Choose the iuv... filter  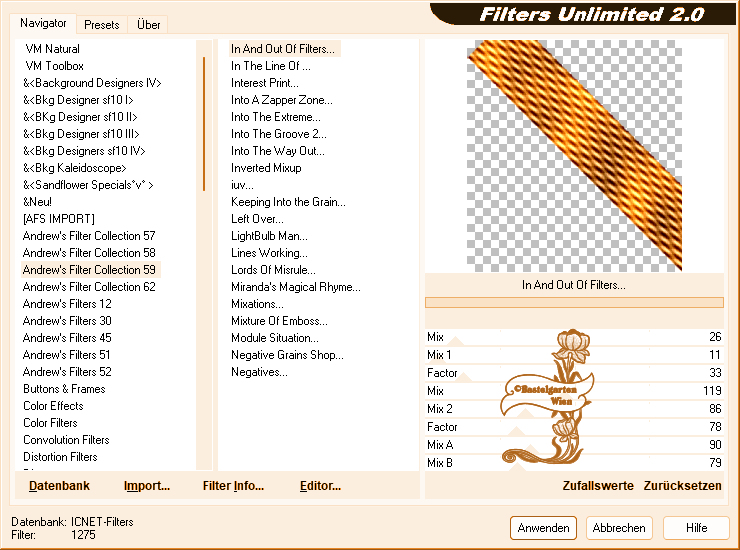pyautogui.click(x=242, y=185)
